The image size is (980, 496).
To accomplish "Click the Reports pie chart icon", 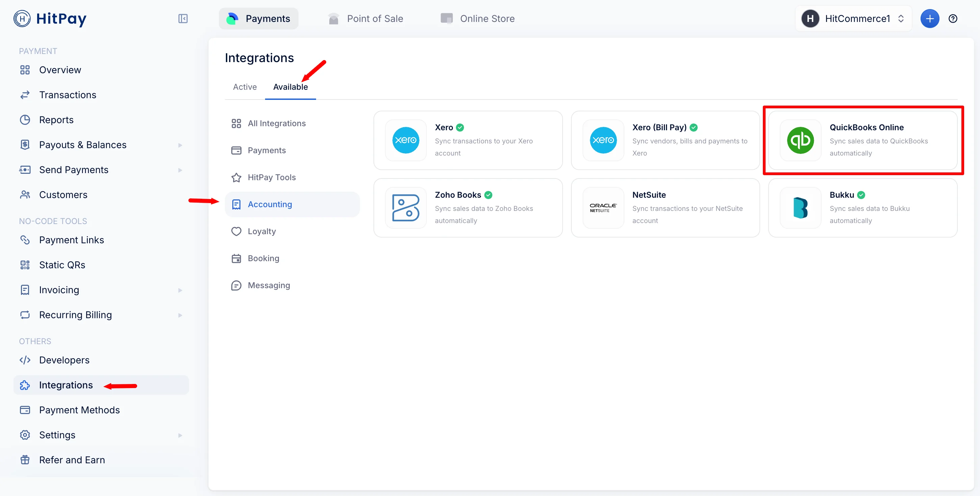I will (25, 120).
